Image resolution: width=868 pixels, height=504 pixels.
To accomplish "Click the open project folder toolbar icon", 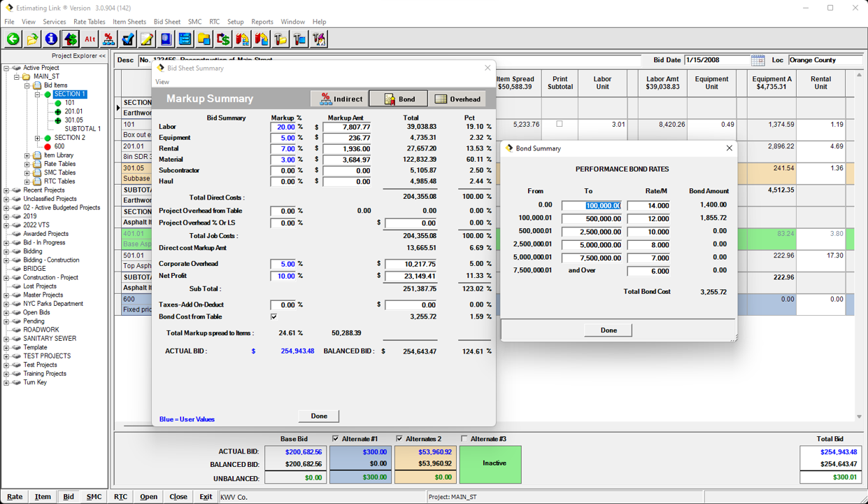I will click(x=31, y=39).
